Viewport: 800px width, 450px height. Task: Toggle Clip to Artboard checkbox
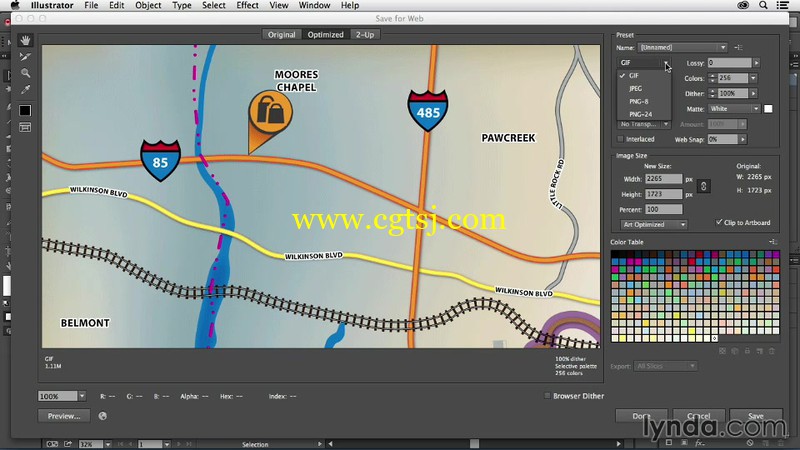[719, 222]
